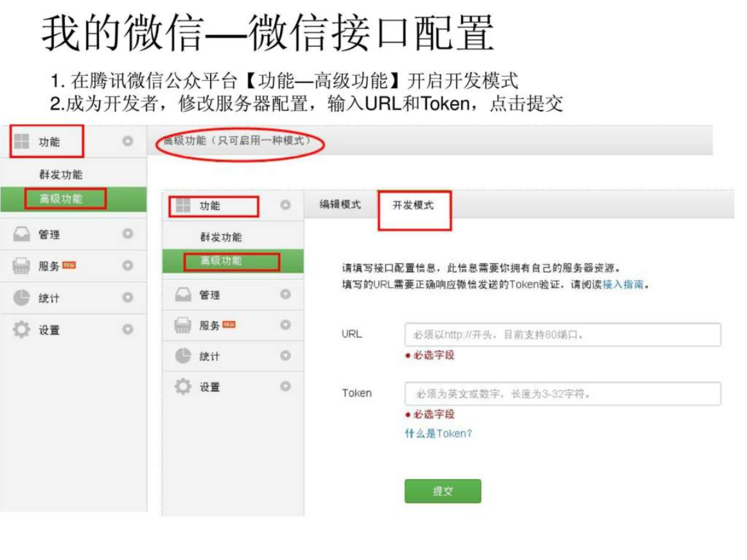This screenshot has height=560, width=747.
Task: Click the NEW badge next to 服务 in the inner sidebar
Action: click(x=229, y=324)
